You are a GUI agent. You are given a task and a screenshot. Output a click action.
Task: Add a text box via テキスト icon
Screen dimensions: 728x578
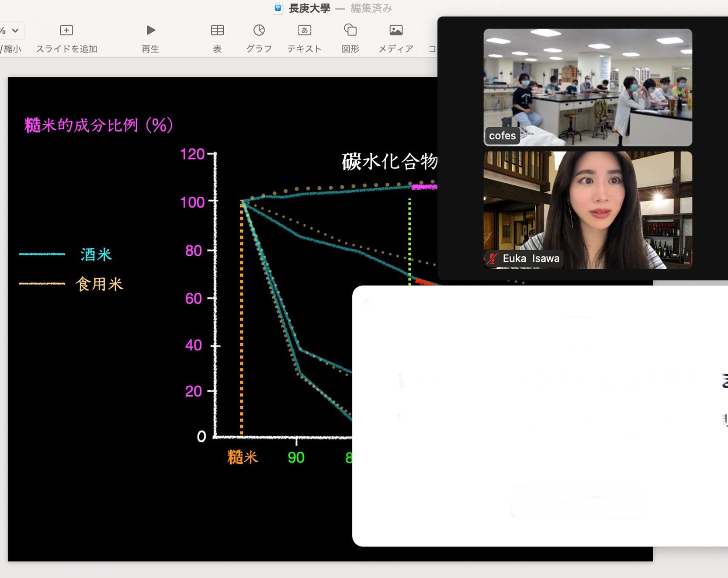[305, 30]
